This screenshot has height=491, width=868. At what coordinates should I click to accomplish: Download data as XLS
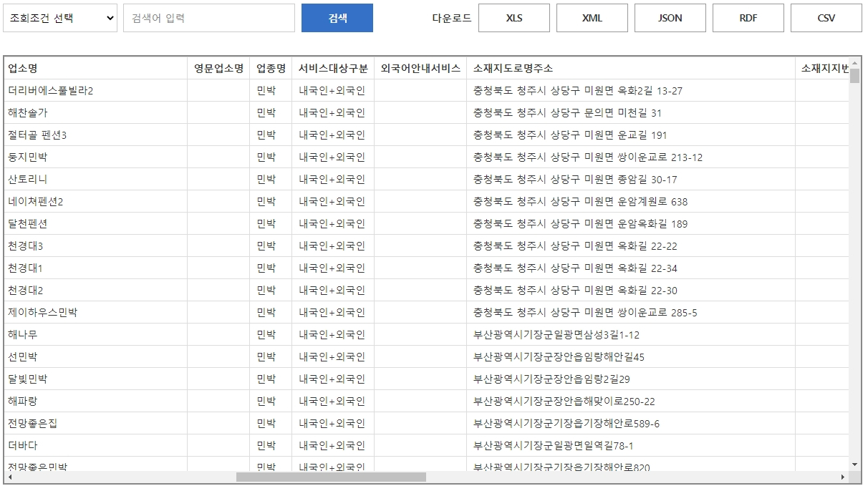514,18
